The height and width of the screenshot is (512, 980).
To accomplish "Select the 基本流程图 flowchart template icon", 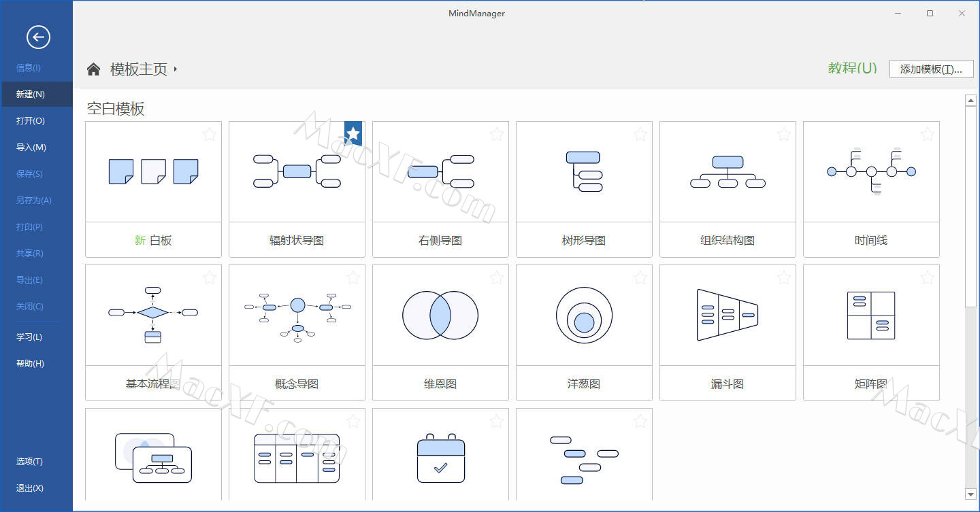I will (x=153, y=314).
